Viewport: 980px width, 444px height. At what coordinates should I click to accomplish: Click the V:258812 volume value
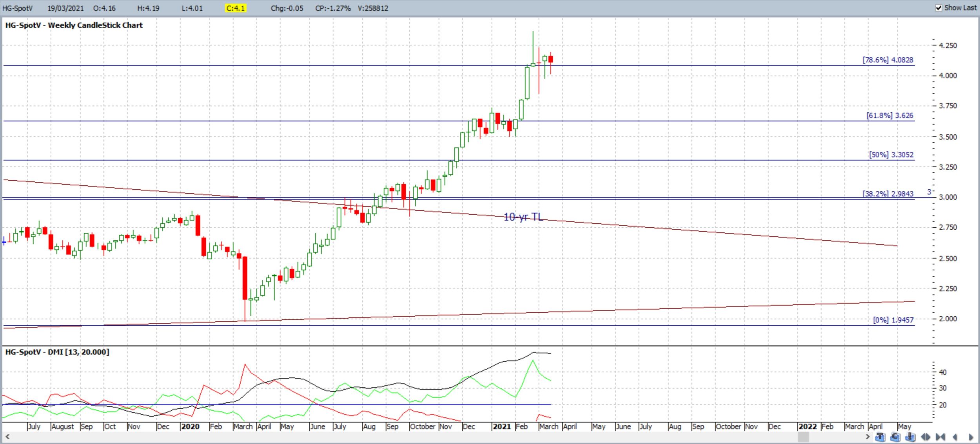click(x=373, y=8)
